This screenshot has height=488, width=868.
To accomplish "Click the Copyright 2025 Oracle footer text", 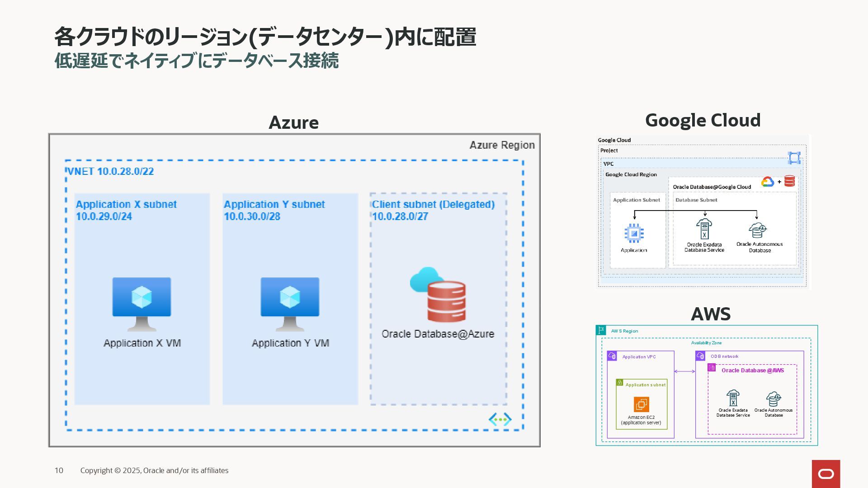I will pyautogui.click(x=154, y=470).
